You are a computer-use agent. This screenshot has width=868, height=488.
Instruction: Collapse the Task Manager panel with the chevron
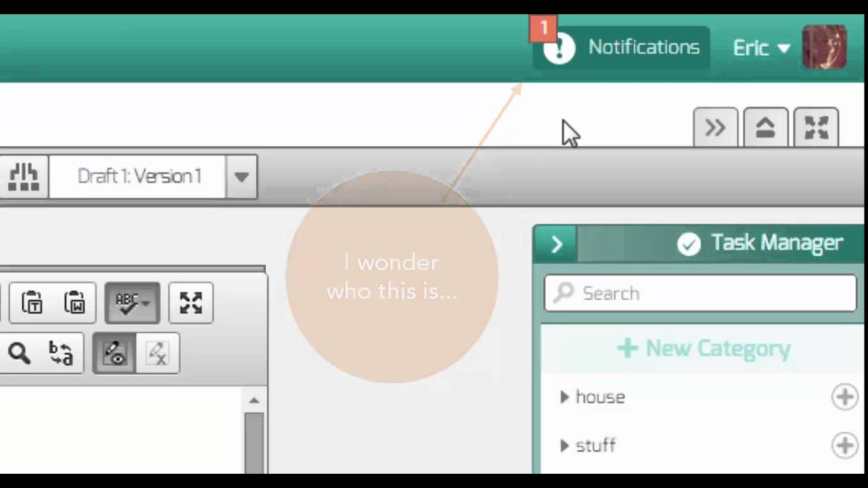pos(555,244)
